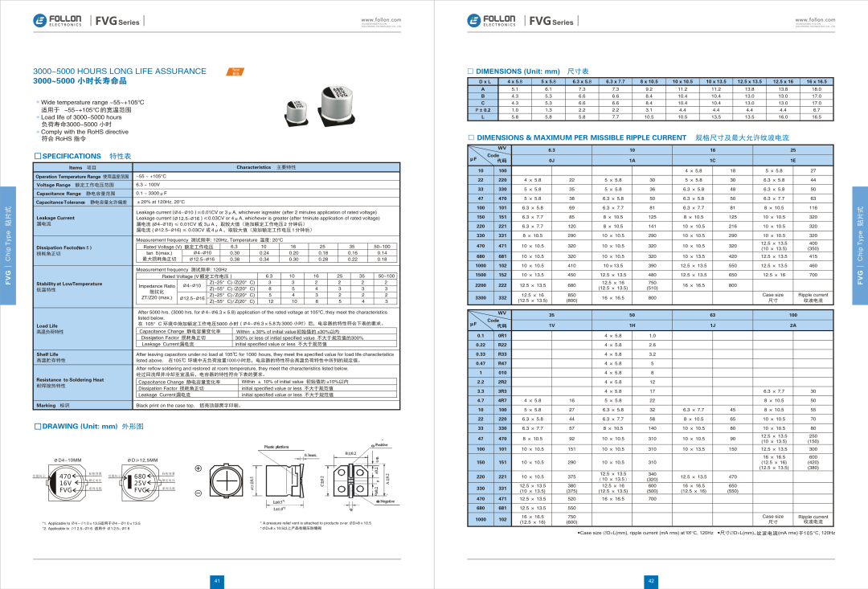Image resolution: width=868 pixels, height=589 pixels.
Task: Click the '0J' voltage code header
Action: [551, 161]
